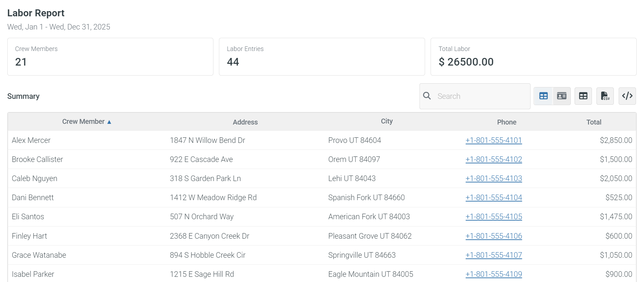Click city Orem UT 84097
Viewport: 644px width, 282px height.
coord(354,159)
